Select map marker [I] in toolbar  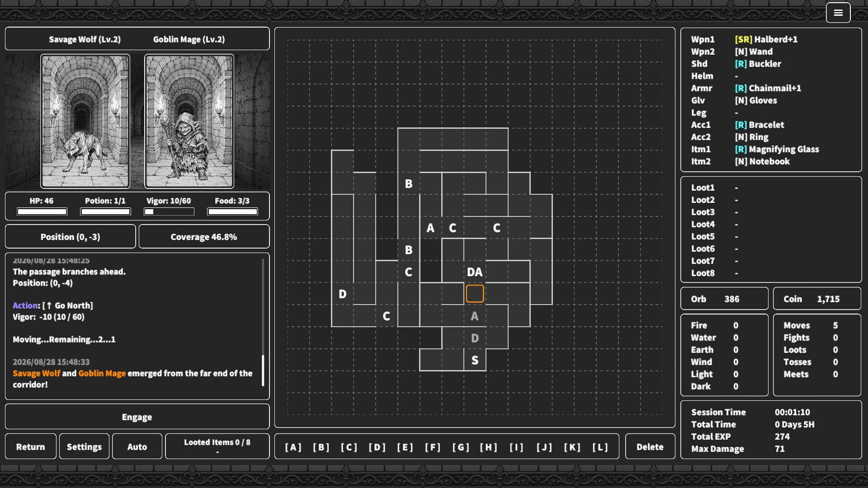pos(516,447)
